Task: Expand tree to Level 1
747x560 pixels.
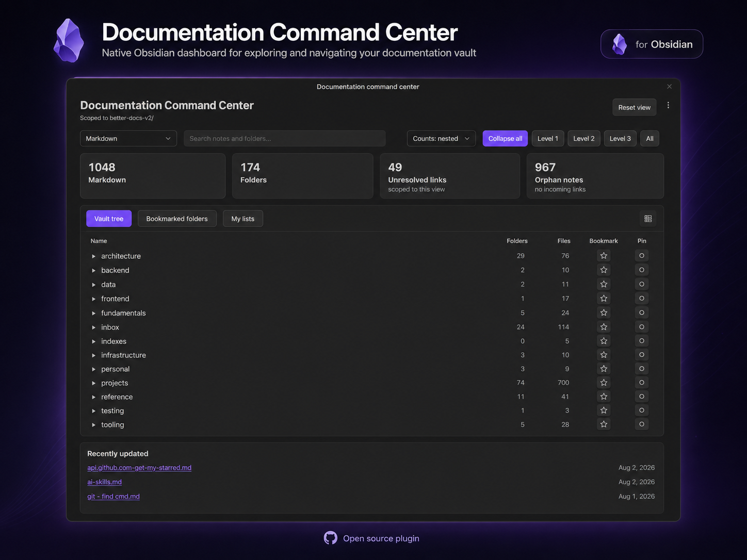Action: point(548,138)
